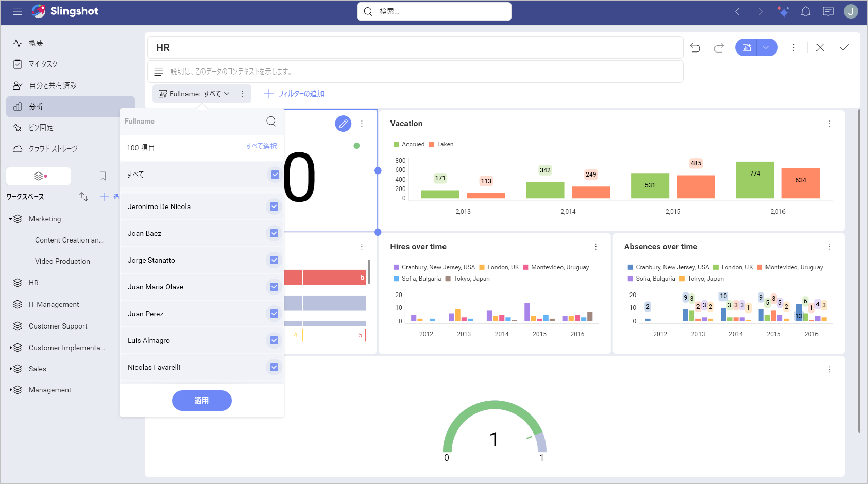Open 自分と共有済み in the sidebar
The image size is (868, 484).
[x=71, y=85]
